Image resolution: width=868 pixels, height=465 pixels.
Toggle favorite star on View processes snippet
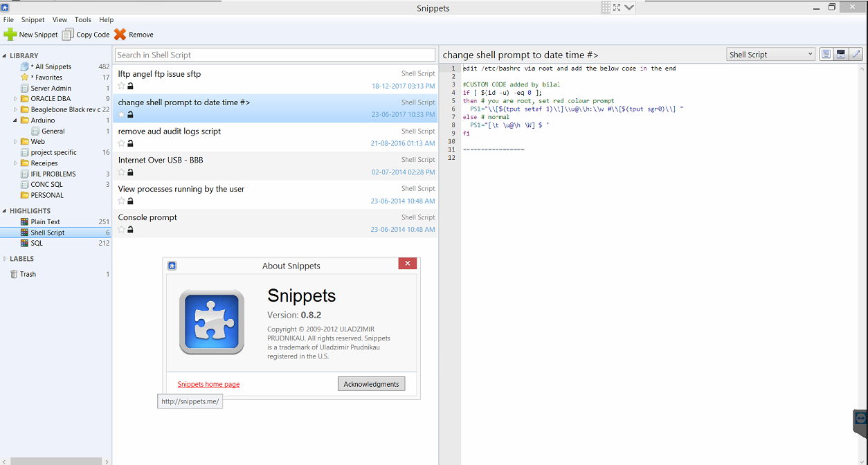(122, 201)
